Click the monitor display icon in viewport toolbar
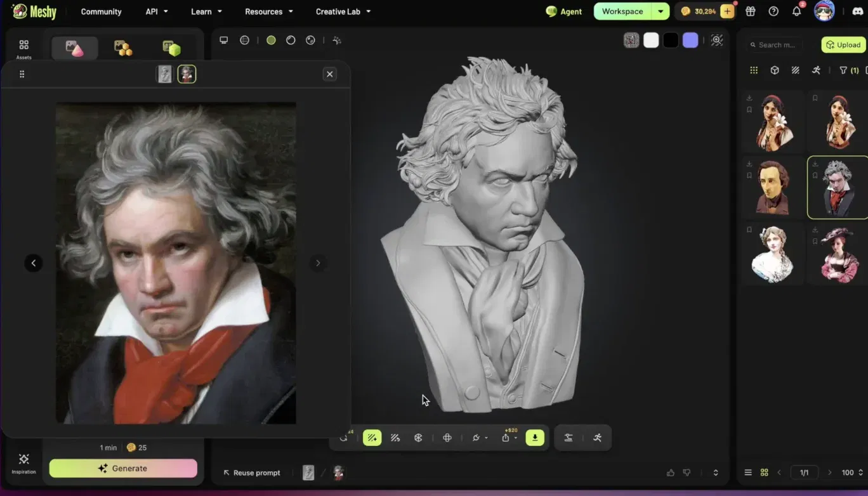Viewport: 868px width, 496px height. click(x=223, y=40)
